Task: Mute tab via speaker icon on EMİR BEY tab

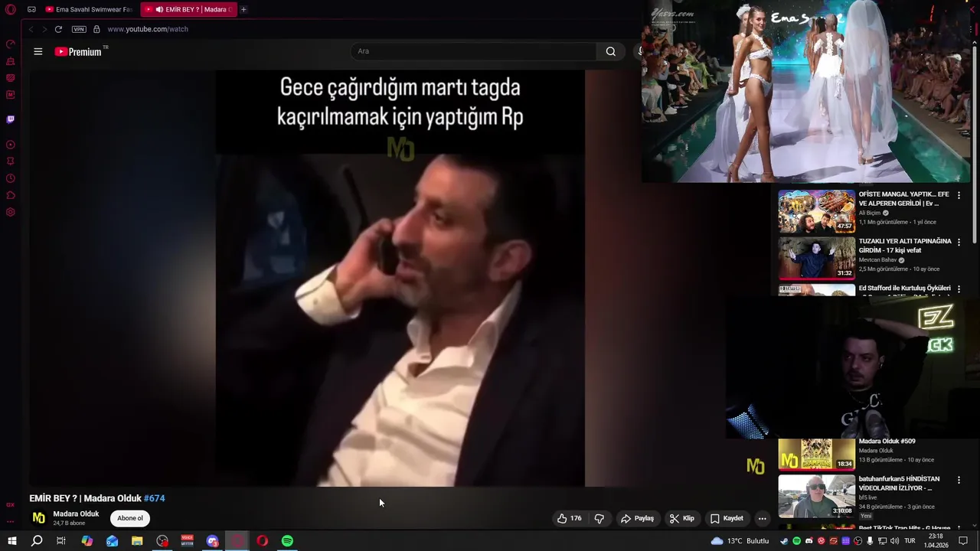Action: point(159,9)
